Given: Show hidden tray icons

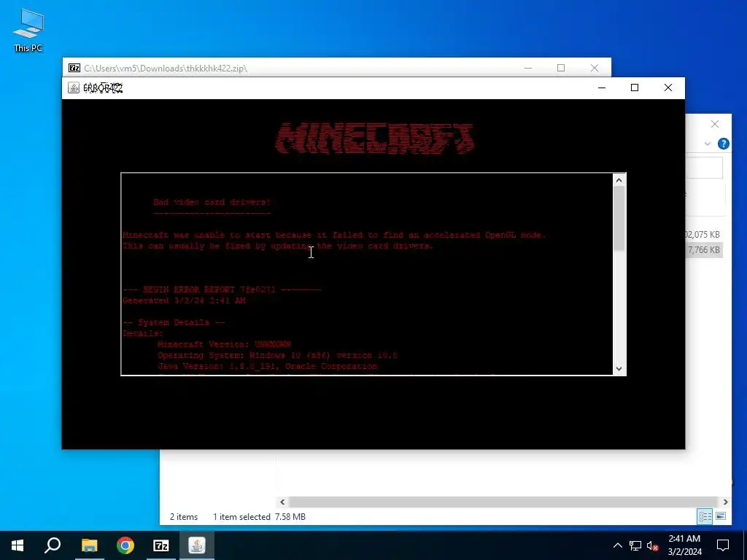Looking at the screenshot, I should [617, 545].
